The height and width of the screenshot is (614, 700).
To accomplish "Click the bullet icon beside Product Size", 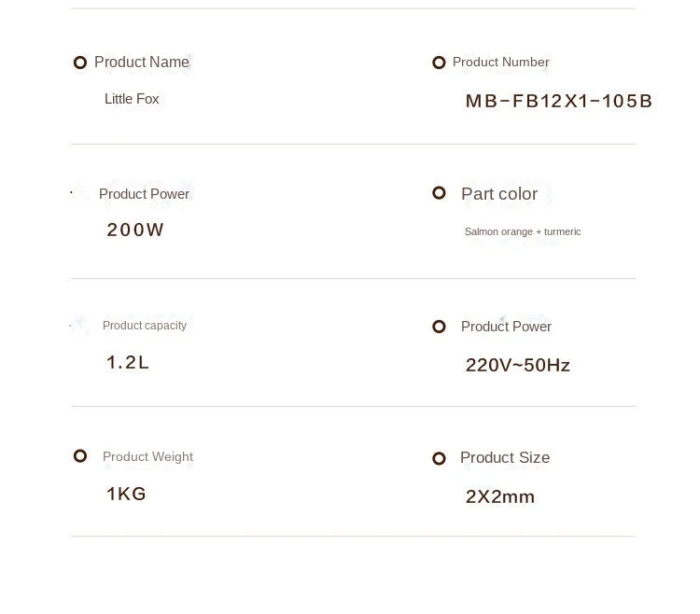I will click(439, 458).
